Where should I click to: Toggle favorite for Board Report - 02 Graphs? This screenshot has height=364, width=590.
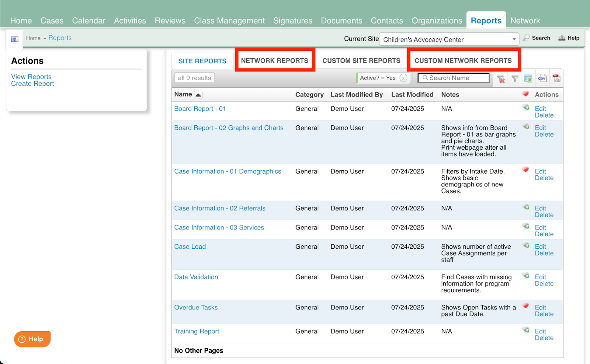[526, 126]
